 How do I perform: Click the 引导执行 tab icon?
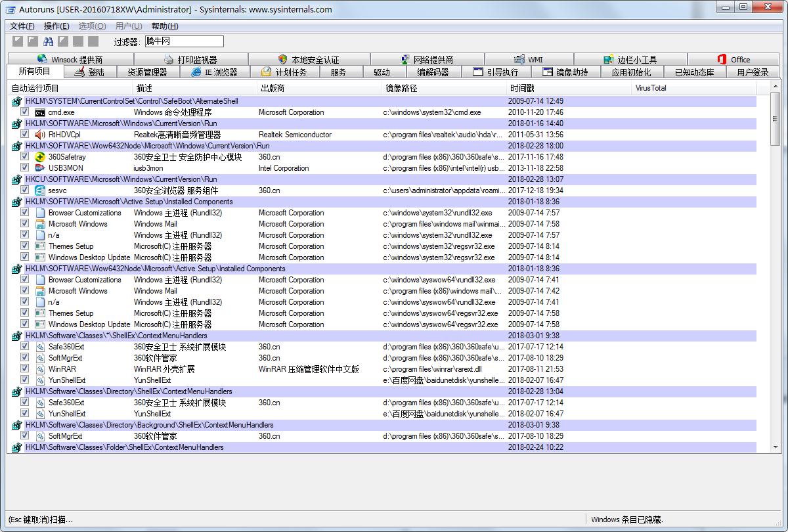click(478, 72)
